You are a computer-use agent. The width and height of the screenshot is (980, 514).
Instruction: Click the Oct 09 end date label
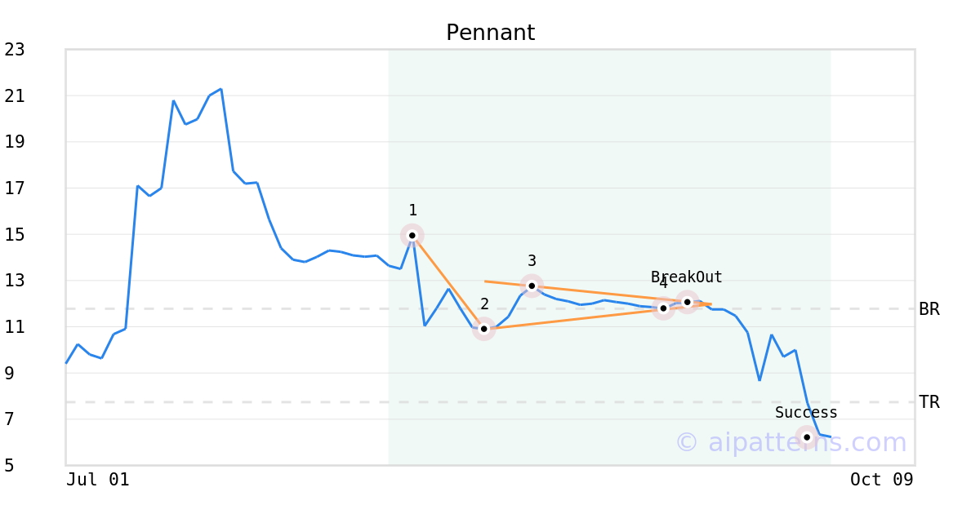click(x=881, y=480)
